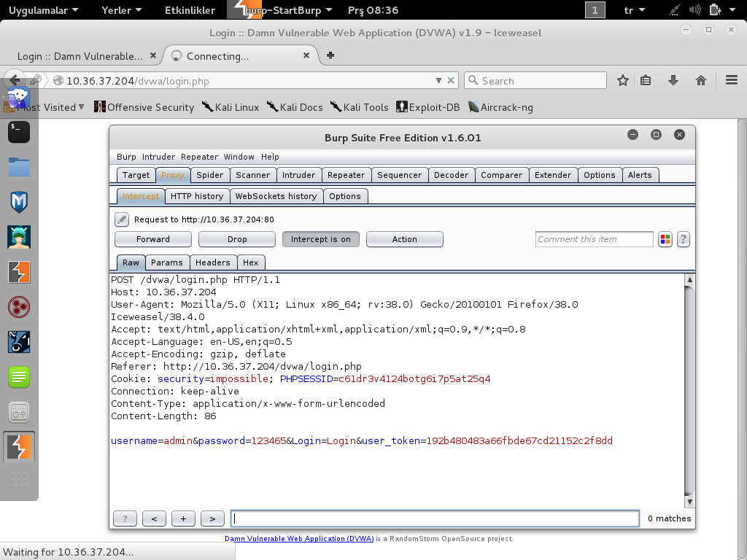Switch to the Decoder tab
The width and height of the screenshot is (747, 560).
point(451,175)
